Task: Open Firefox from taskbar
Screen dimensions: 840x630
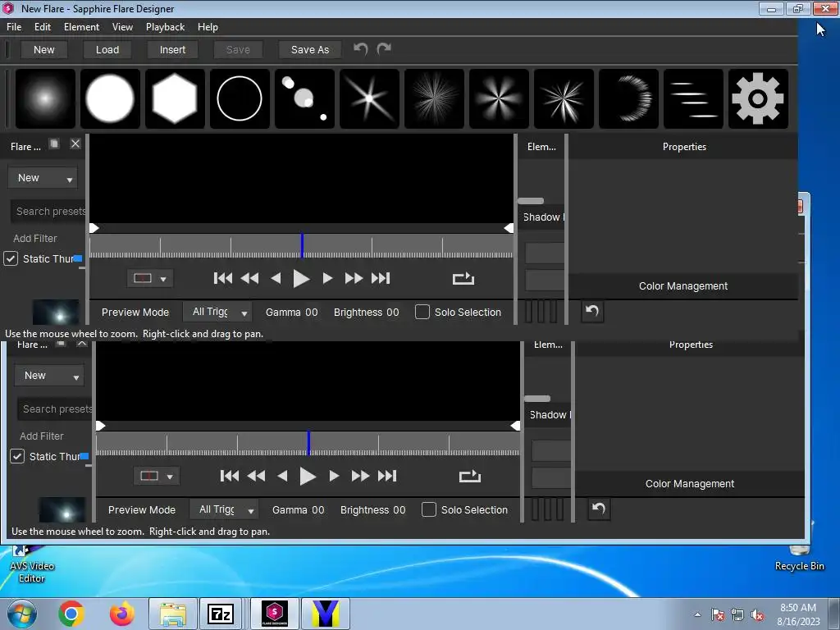Action: (x=122, y=614)
